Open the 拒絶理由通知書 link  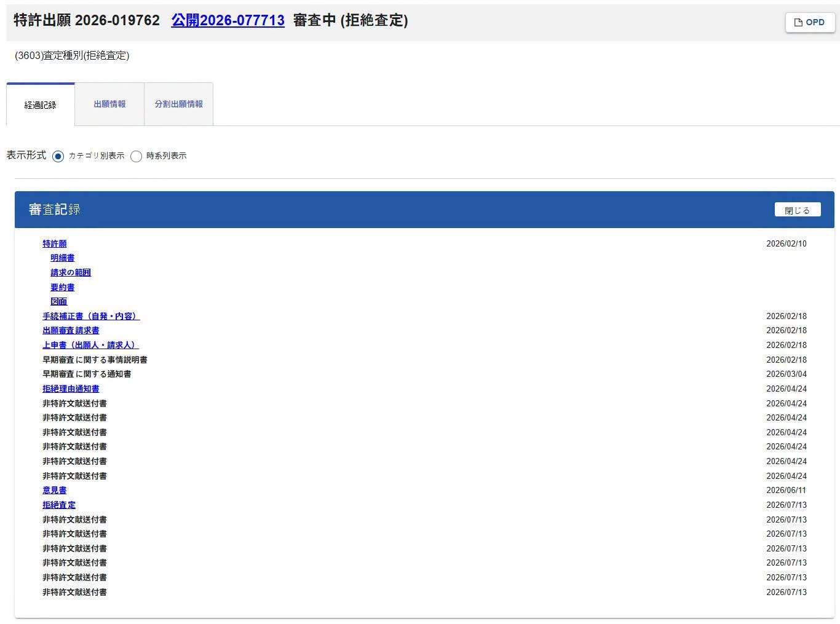click(71, 389)
